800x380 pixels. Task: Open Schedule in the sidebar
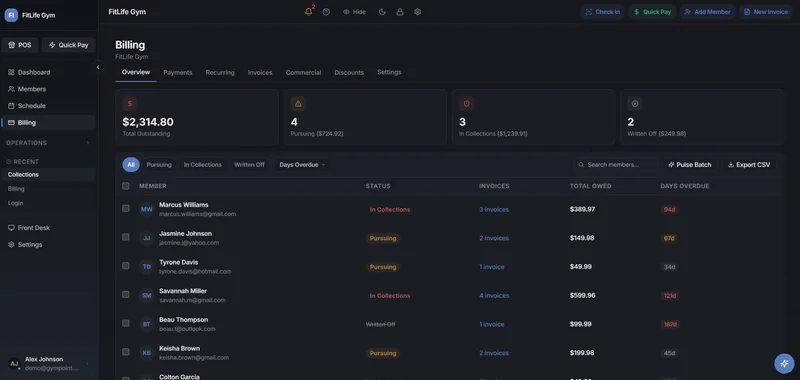coord(48,106)
